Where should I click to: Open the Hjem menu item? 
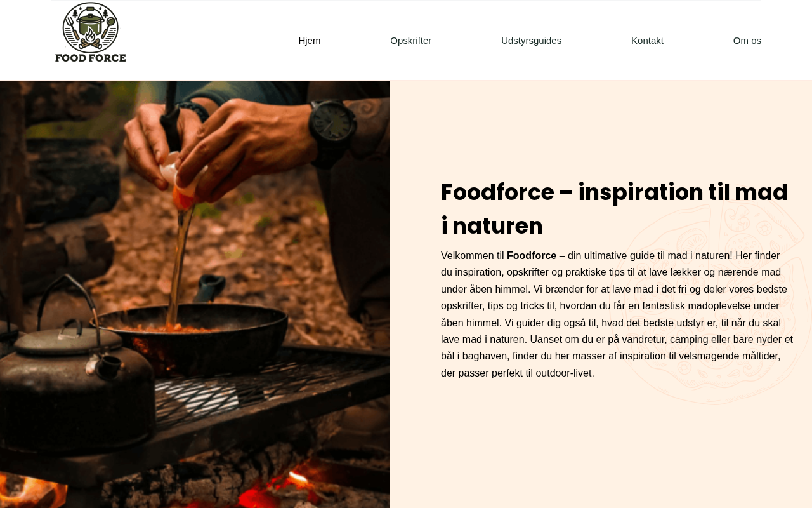(310, 41)
